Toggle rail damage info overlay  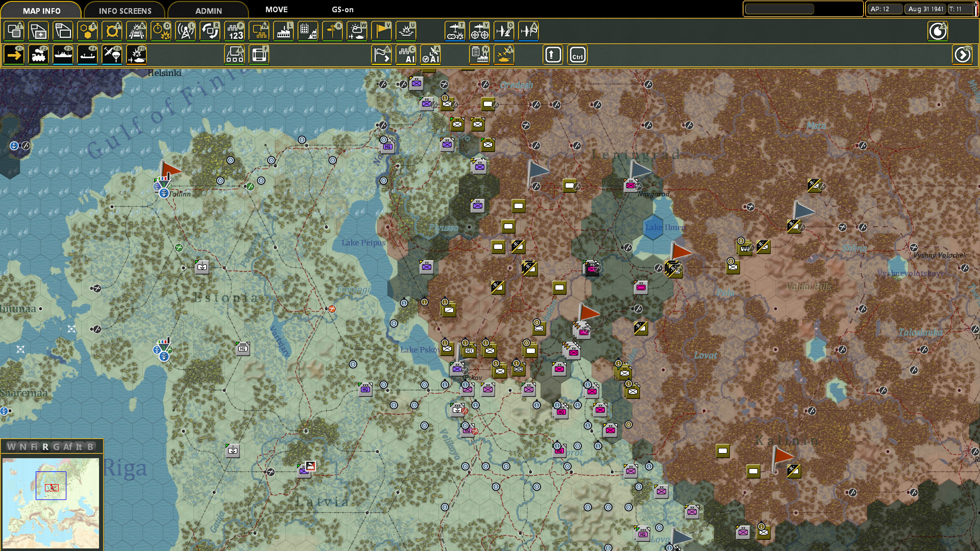coord(136,31)
